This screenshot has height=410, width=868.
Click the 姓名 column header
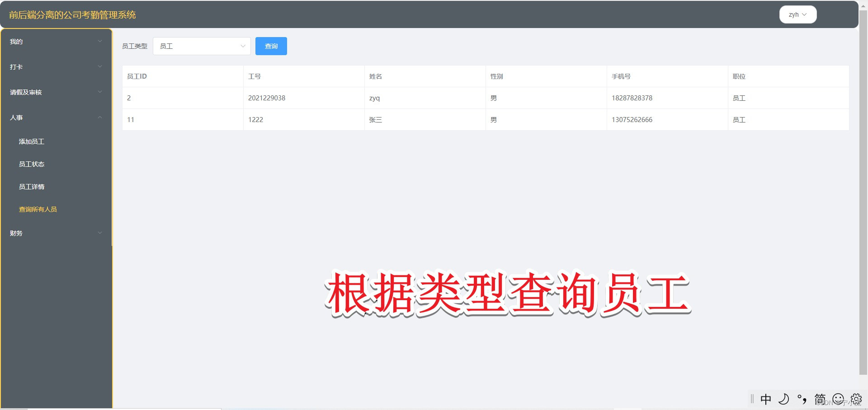(x=425, y=76)
